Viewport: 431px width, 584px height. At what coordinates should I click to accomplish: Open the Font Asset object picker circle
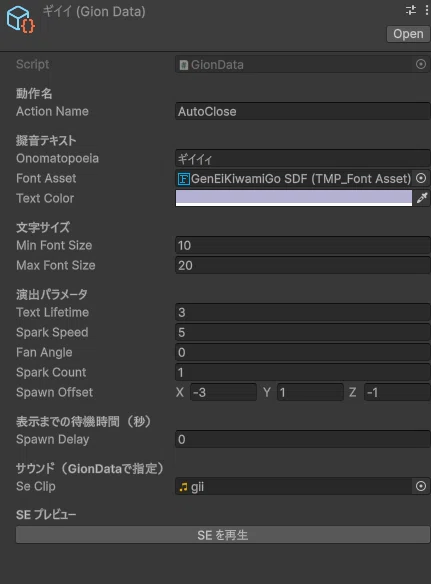[421, 178]
